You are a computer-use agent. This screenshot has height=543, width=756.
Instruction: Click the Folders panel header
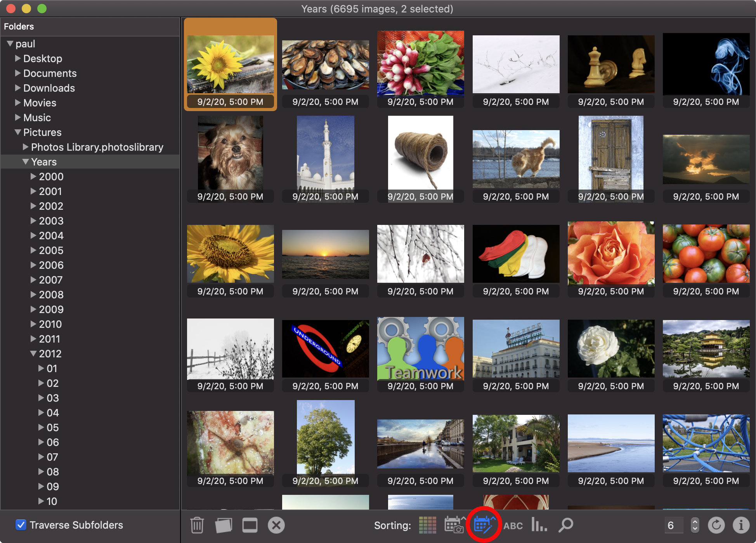[90, 26]
